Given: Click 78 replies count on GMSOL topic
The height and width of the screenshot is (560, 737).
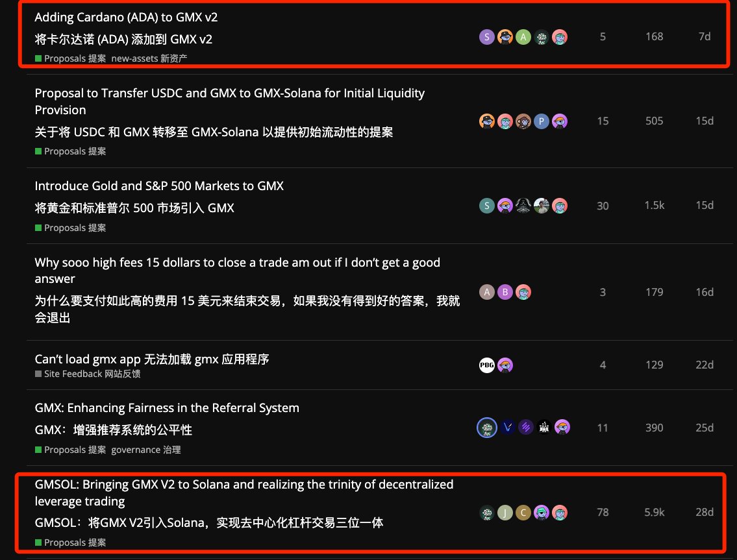Looking at the screenshot, I should (603, 512).
